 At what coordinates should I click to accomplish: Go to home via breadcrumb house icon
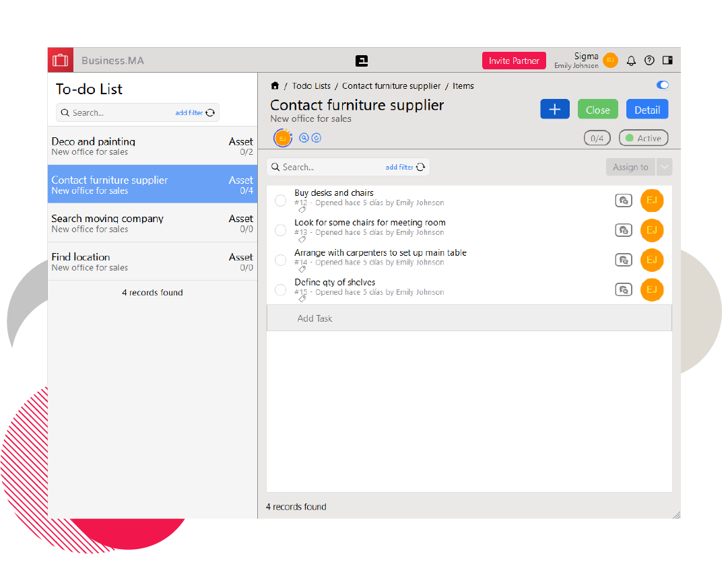click(x=275, y=85)
